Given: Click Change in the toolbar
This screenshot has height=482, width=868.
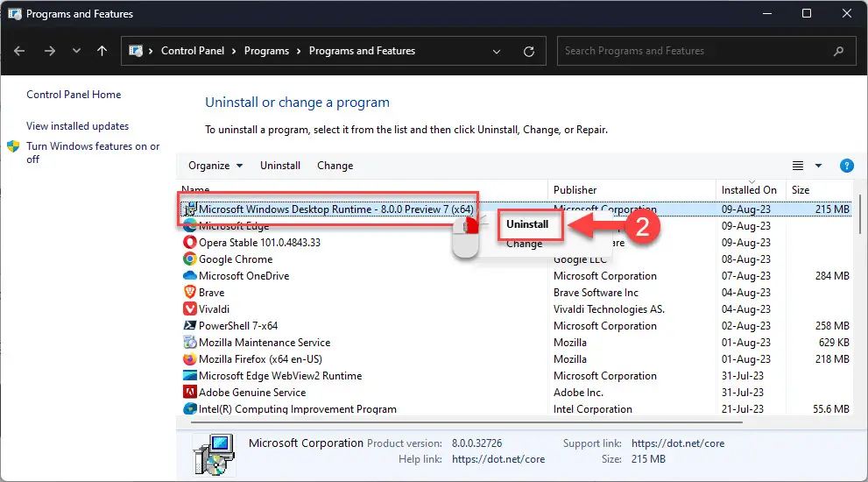Looking at the screenshot, I should tap(335, 166).
